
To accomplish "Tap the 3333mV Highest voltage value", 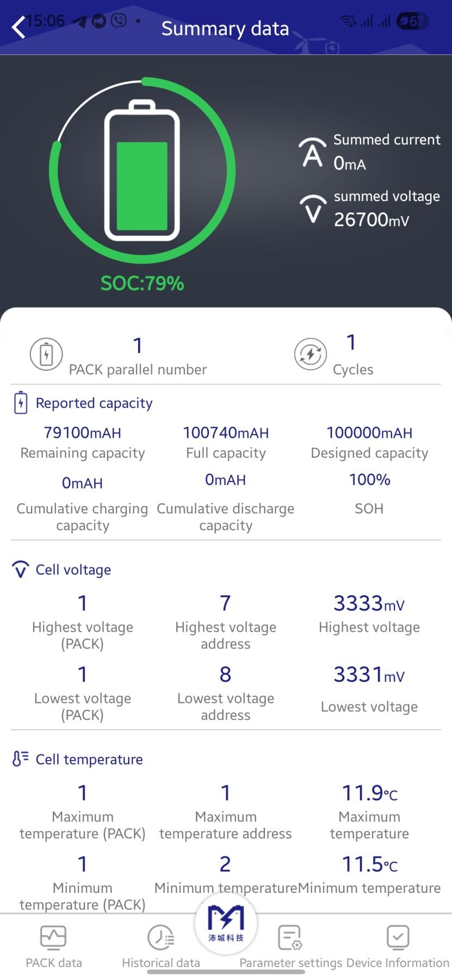I will pyautogui.click(x=369, y=603).
